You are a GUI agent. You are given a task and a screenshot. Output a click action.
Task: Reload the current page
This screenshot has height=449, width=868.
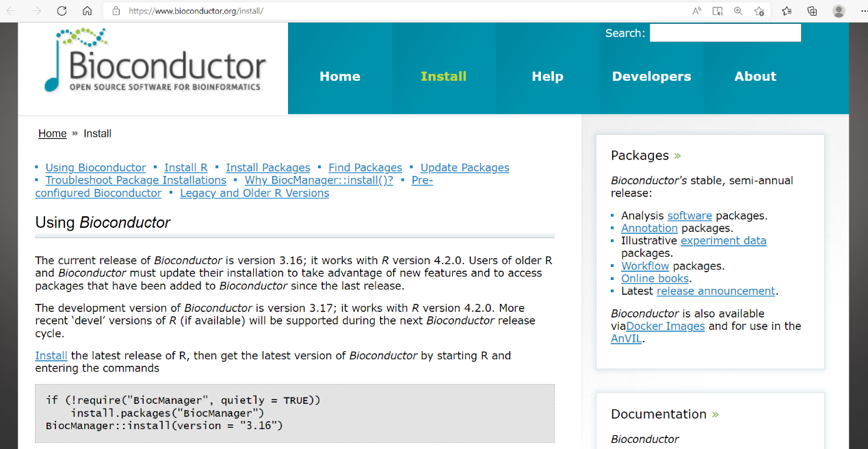point(62,11)
